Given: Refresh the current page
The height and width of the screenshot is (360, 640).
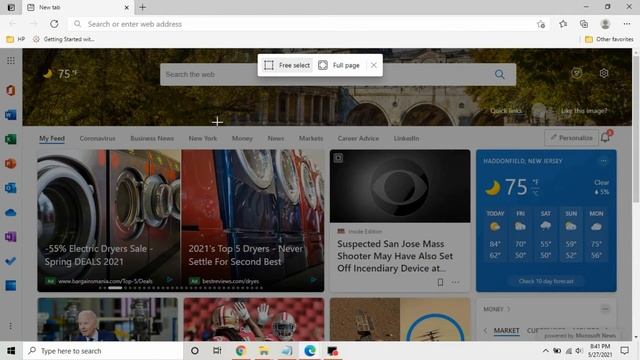Looking at the screenshot, I should (54, 24).
